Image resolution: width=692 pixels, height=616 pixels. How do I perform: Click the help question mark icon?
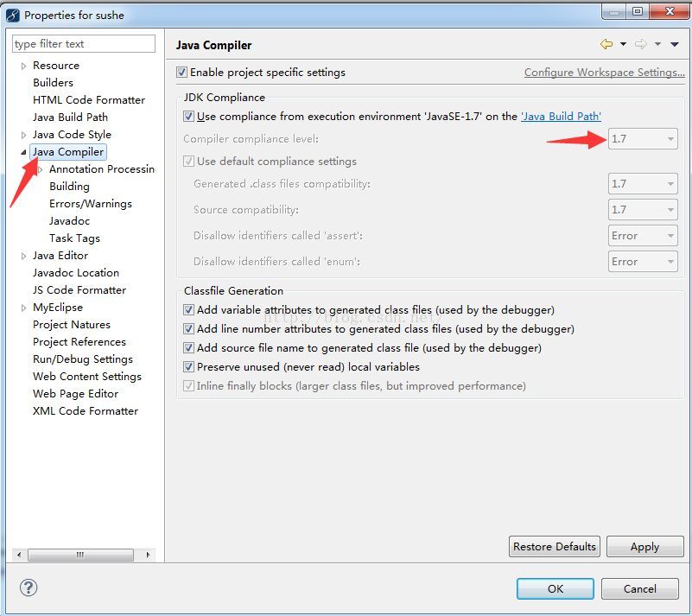click(29, 587)
